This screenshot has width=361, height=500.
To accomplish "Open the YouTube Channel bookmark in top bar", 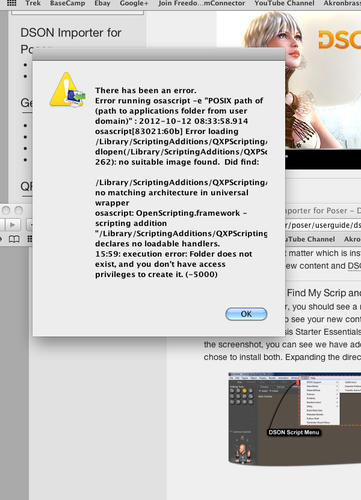I will [284, 3].
